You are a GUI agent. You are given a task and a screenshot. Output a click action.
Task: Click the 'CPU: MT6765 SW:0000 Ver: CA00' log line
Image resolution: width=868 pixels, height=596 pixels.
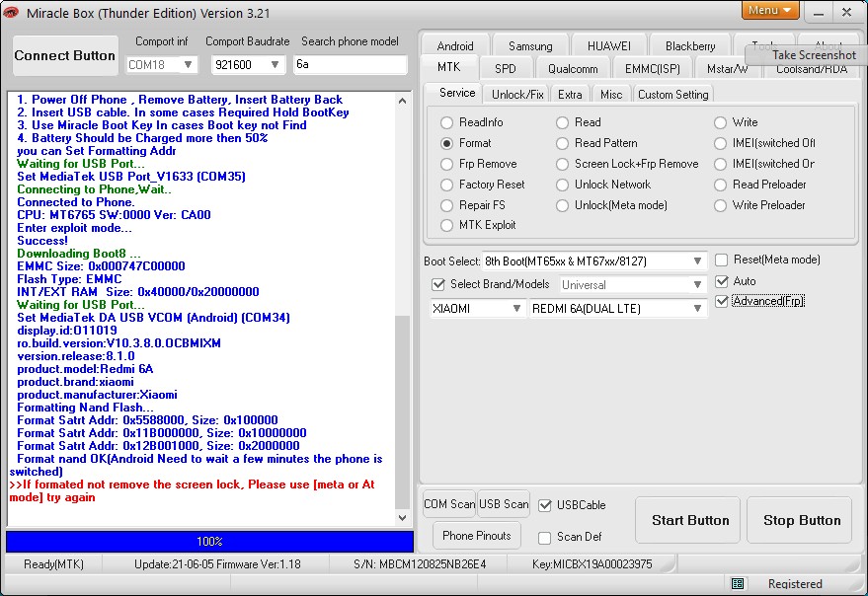(114, 215)
